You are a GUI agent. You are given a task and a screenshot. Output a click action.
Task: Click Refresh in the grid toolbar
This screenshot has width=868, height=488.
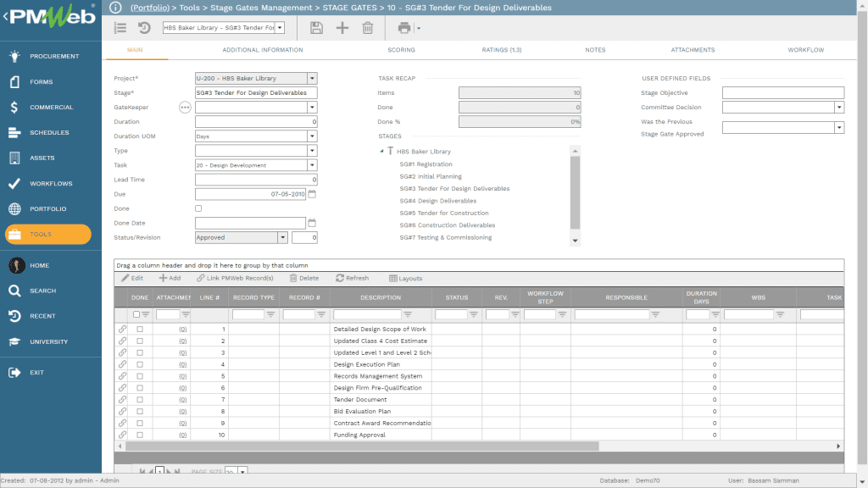tap(352, 278)
